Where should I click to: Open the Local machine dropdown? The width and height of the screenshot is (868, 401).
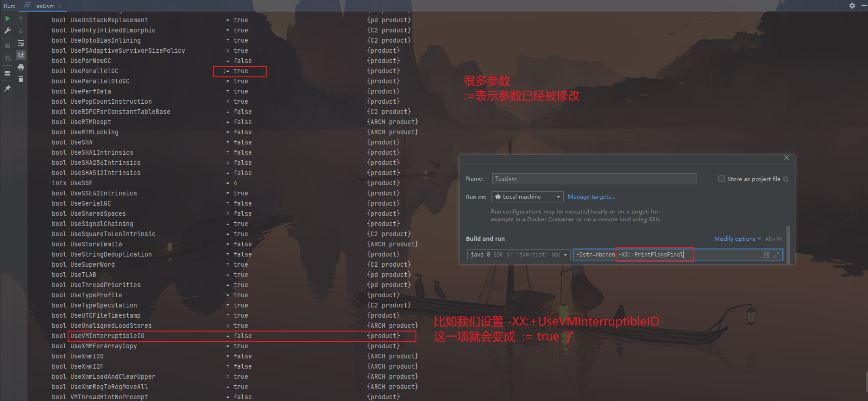click(x=527, y=197)
